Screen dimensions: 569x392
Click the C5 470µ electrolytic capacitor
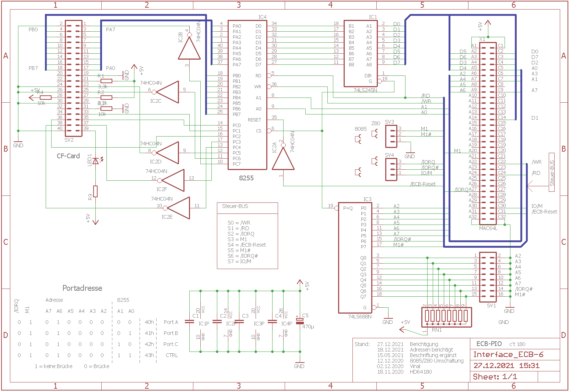tap(300, 321)
